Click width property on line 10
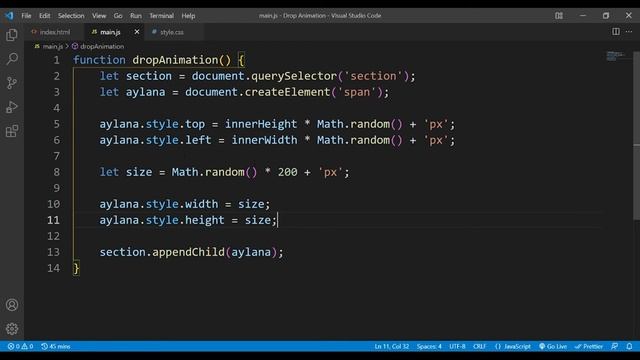The image size is (640, 360). (202, 204)
